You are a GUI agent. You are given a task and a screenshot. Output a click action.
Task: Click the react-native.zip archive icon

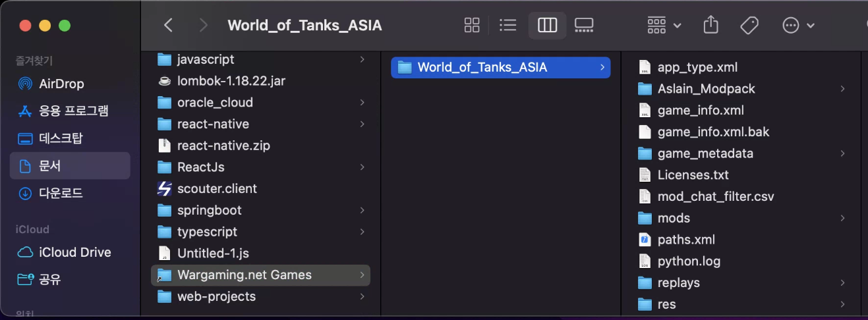pos(165,146)
